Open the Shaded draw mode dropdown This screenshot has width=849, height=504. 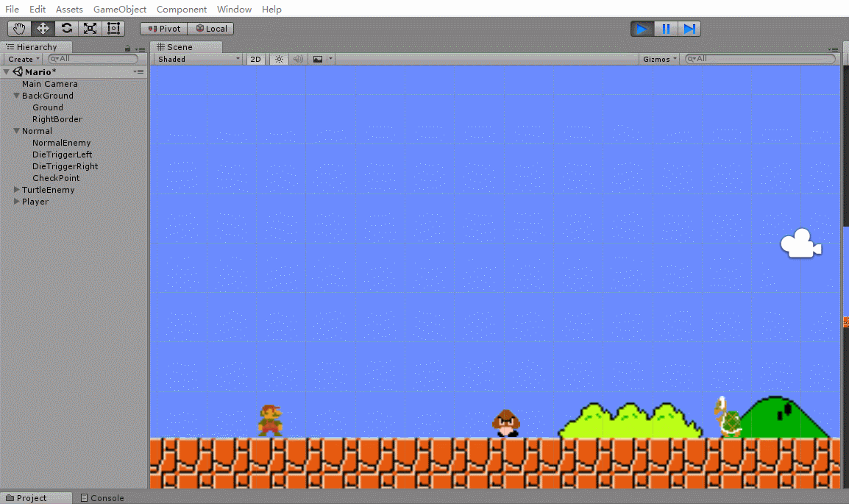(x=198, y=59)
